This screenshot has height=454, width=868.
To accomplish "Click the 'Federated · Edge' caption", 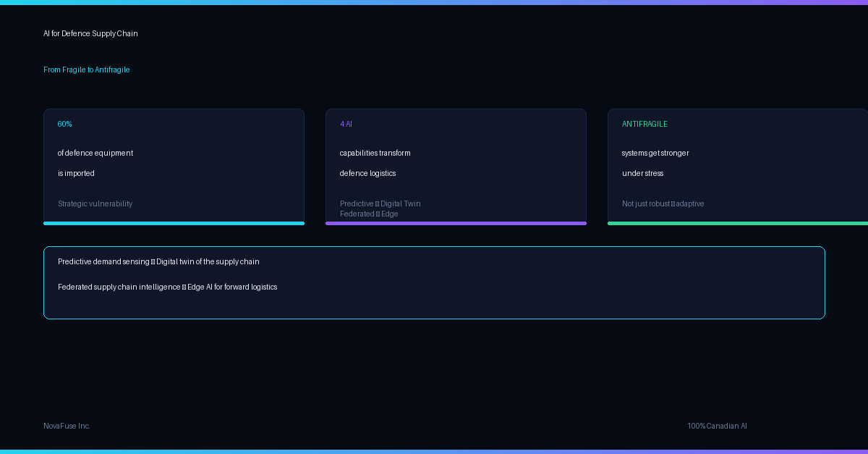I will [369, 214].
